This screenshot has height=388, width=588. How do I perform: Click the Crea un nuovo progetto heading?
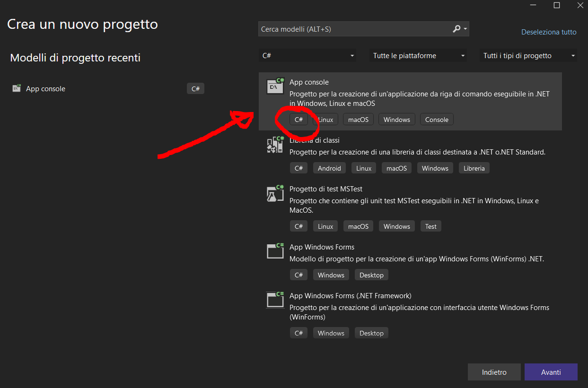click(x=82, y=24)
